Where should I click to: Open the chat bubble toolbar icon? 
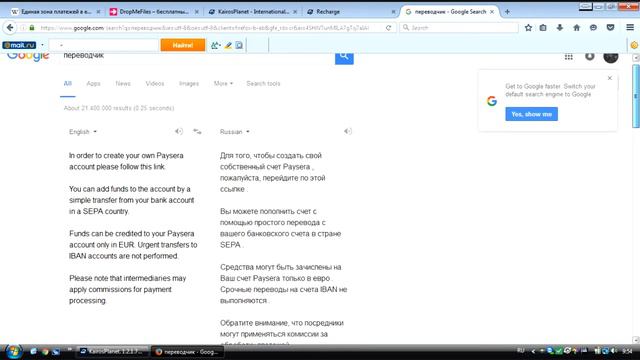point(593,28)
